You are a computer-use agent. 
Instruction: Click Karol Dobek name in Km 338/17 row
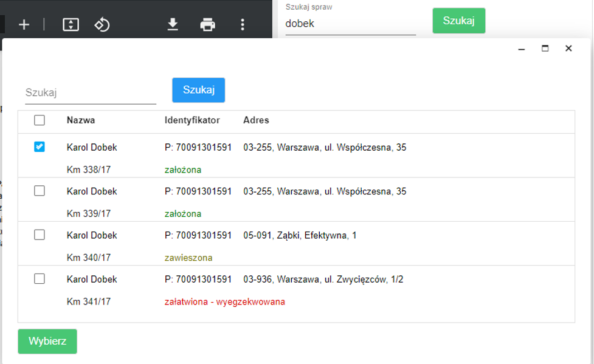click(92, 147)
